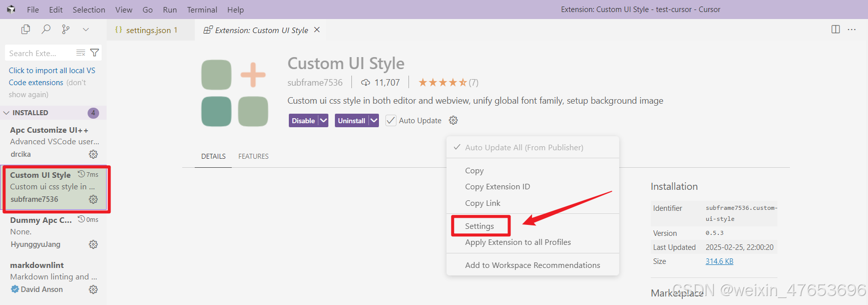
Task: Click the Uninstall button
Action: [351, 121]
